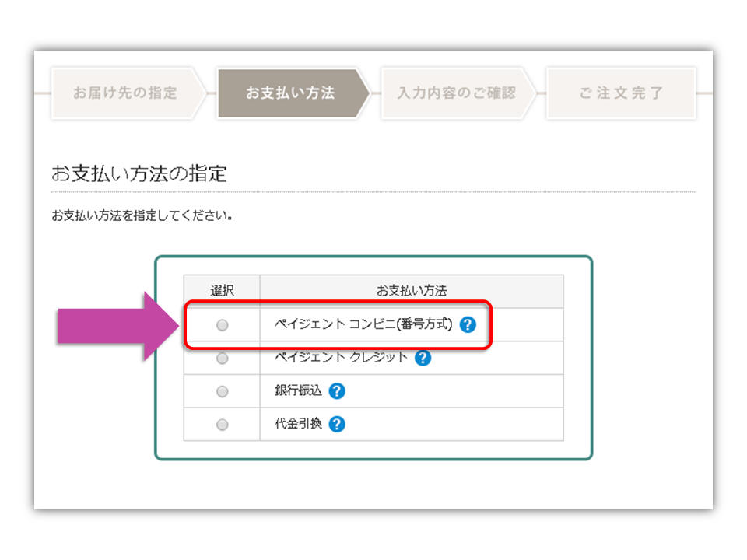Viewport: 747px width, 560px height.
Task: Click the ご注文完了 step
Action: tap(621, 93)
